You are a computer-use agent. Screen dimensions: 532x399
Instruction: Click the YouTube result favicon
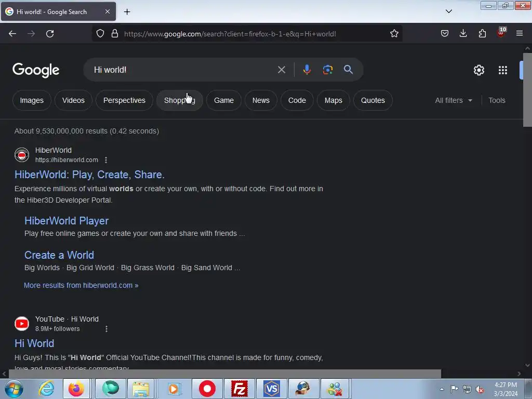coord(22,324)
